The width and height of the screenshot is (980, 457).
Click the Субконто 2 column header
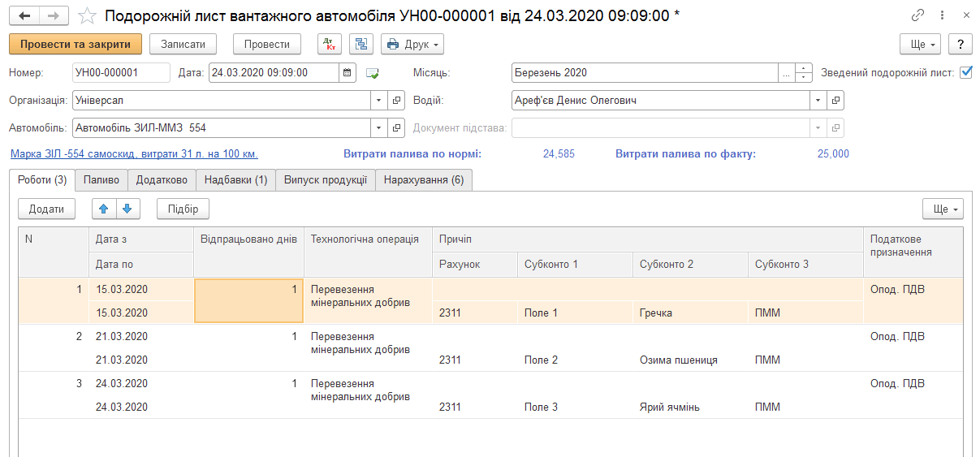(x=690, y=264)
